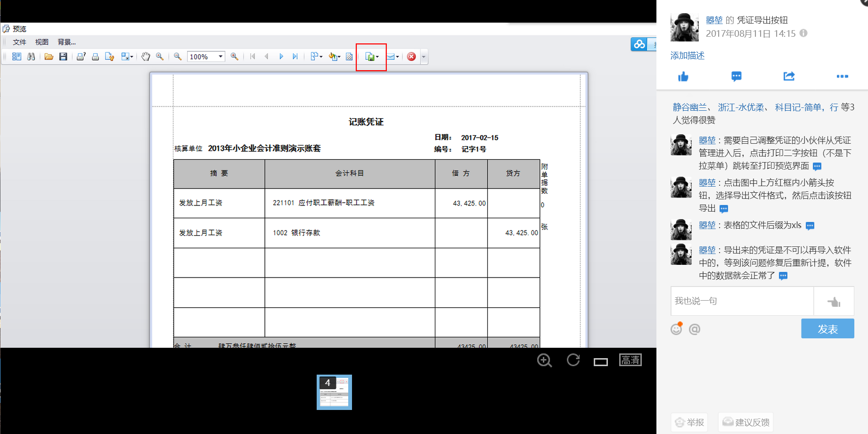This screenshot has width=868, height=434.
Task: Toggle the 高清 HD quality button
Action: pyautogui.click(x=630, y=360)
